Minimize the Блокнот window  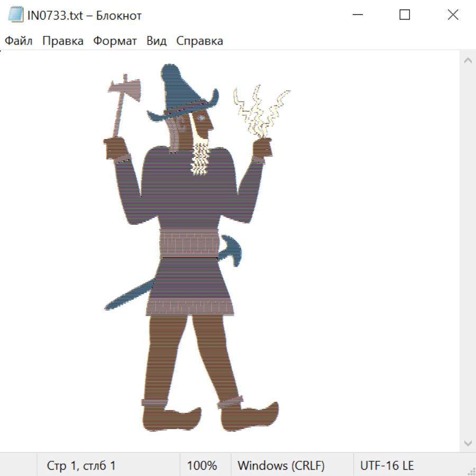pyautogui.click(x=357, y=15)
